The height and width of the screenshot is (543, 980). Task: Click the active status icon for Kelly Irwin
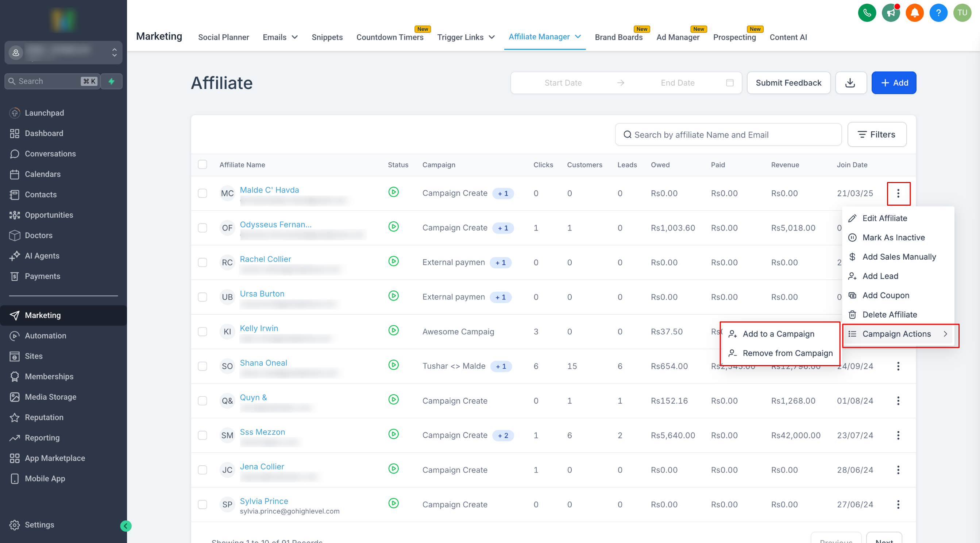[x=393, y=330]
